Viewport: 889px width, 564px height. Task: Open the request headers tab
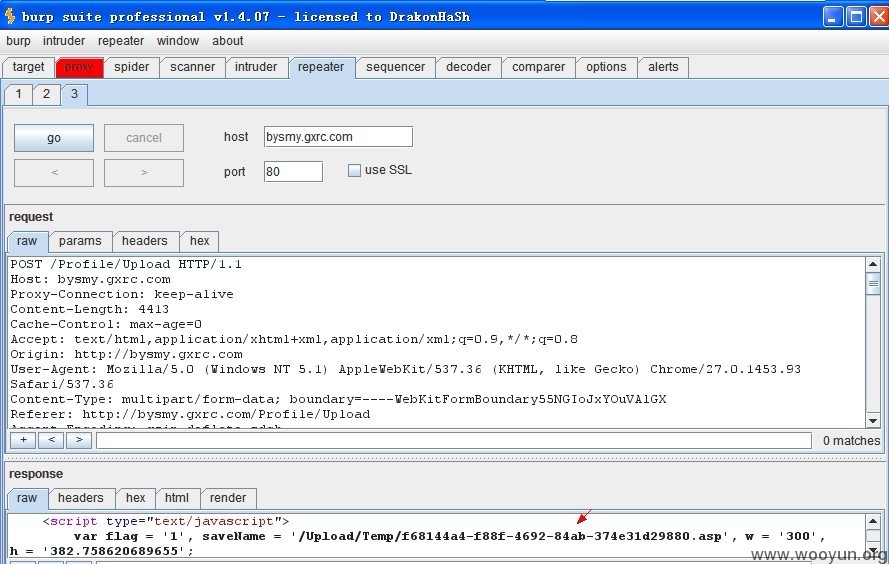click(145, 241)
